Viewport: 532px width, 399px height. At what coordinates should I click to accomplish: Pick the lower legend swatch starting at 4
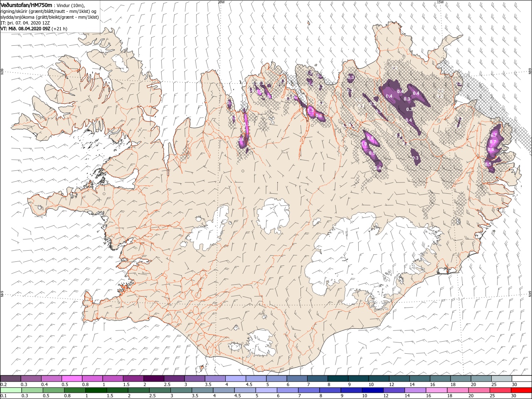[x=223, y=390]
